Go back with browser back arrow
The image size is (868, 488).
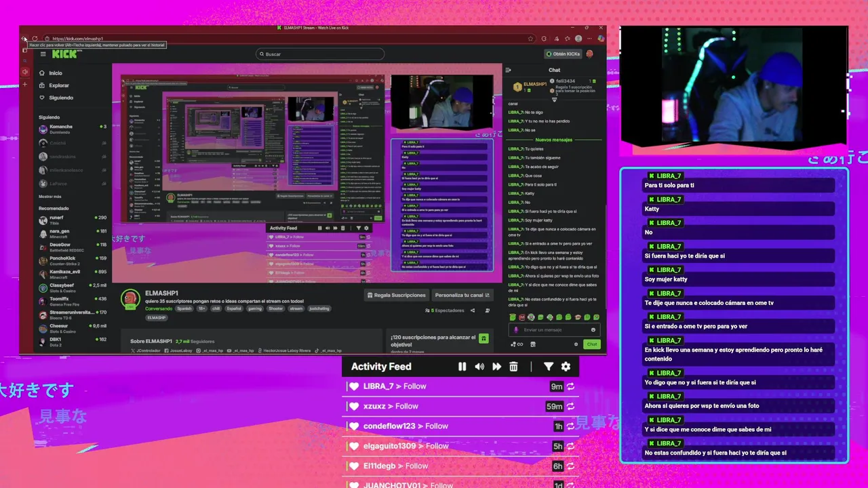[25, 39]
